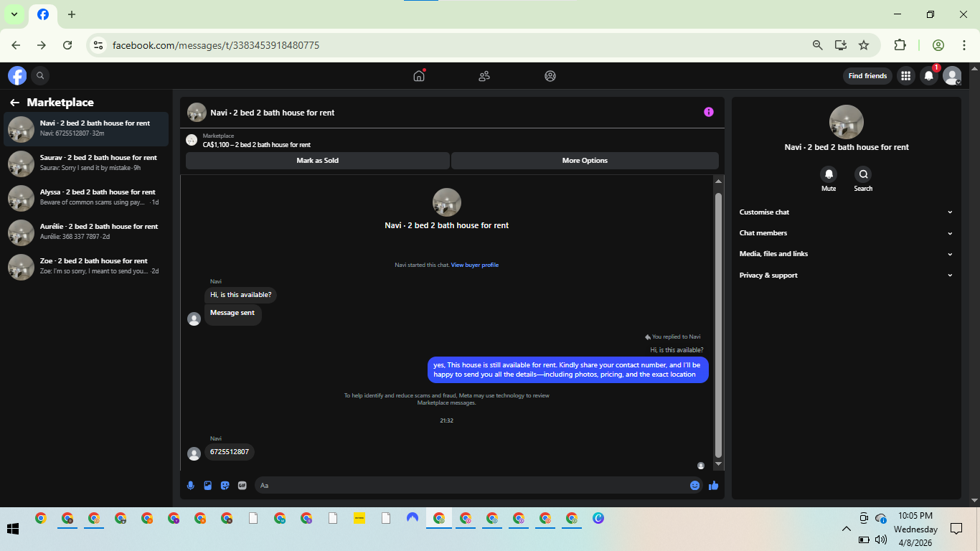Viewport: 980px width, 551px height.
Task: Click the Find friends button
Action: pyautogui.click(x=867, y=76)
